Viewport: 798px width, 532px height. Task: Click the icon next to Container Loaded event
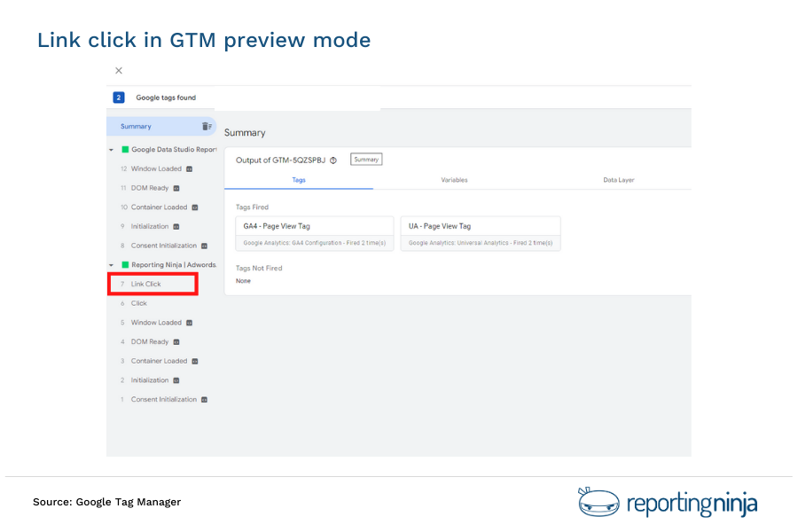click(193, 207)
